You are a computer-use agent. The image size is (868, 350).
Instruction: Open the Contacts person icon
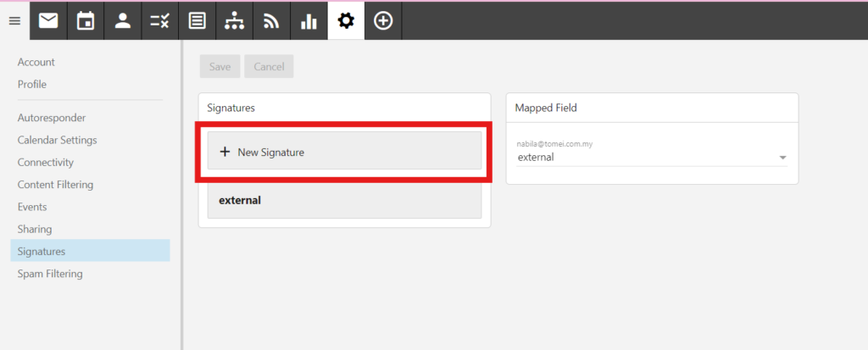tap(123, 21)
